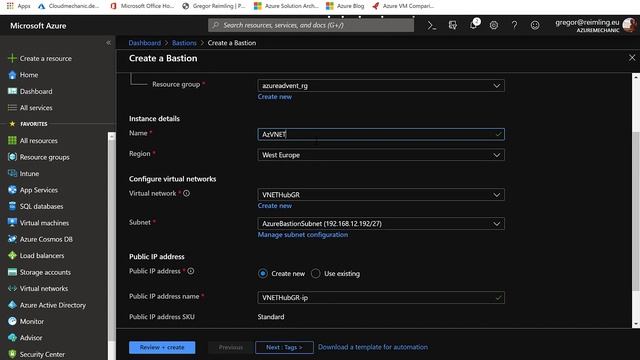Open Monitor in sidebar

[x=31, y=321]
